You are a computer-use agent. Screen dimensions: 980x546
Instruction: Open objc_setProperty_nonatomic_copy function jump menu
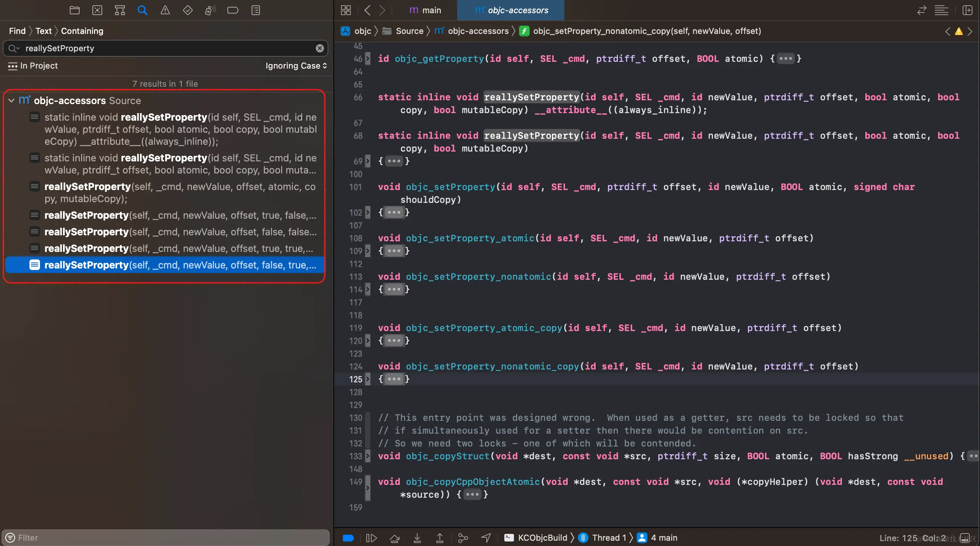click(x=640, y=31)
